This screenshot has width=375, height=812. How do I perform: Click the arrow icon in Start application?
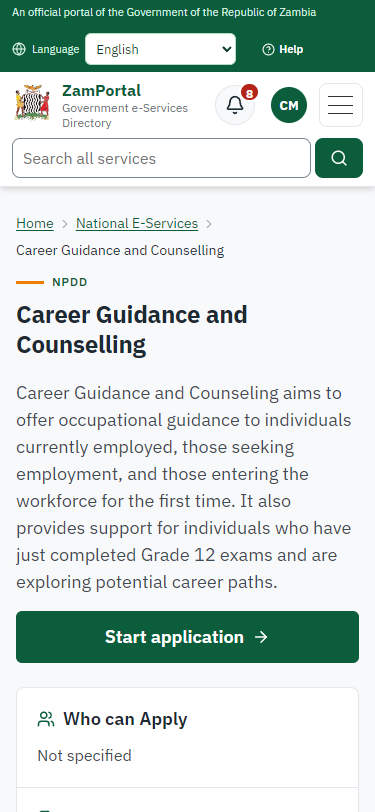262,637
